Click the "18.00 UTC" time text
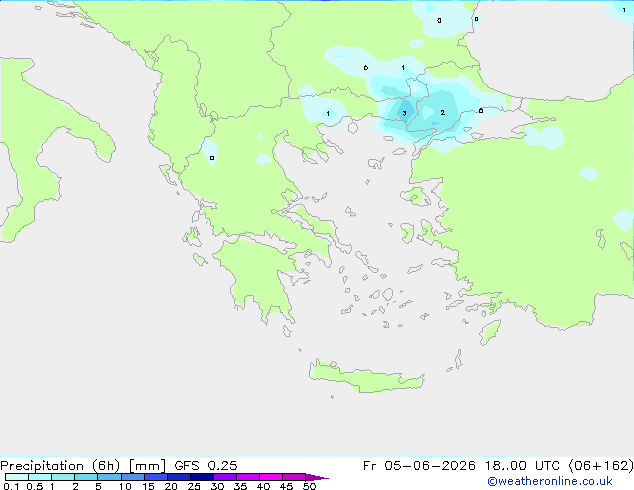634x490 pixels. tap(523, 466)
